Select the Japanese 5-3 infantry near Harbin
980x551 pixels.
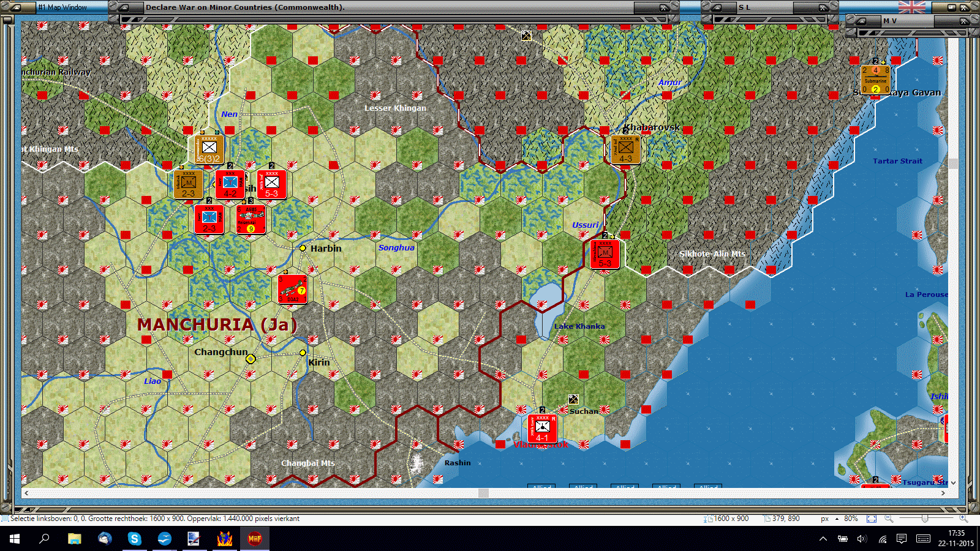[x=271, y=184]
